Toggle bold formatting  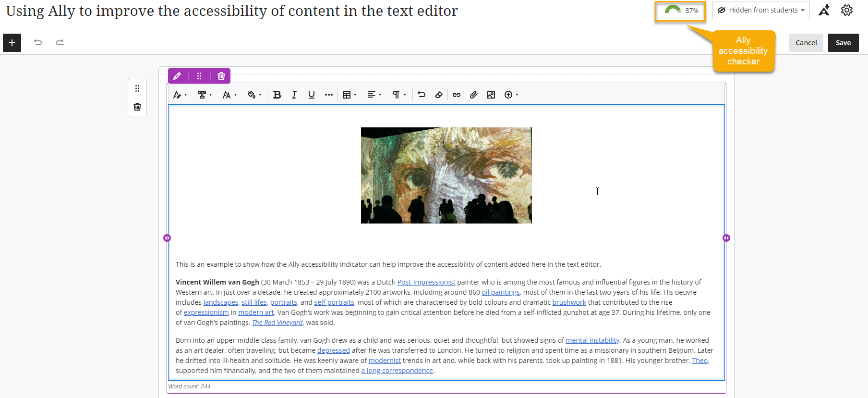(277, 95)
